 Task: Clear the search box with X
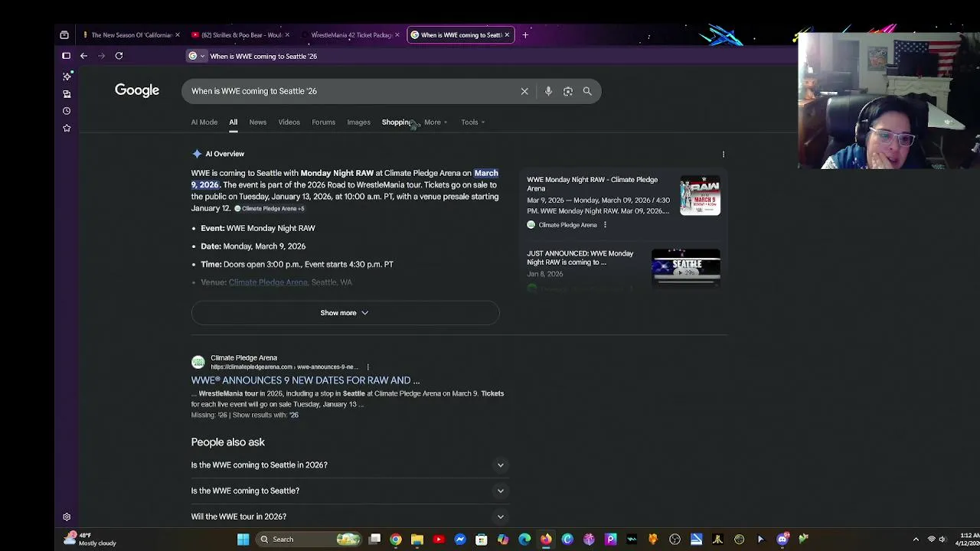click(x=524, y=91)
